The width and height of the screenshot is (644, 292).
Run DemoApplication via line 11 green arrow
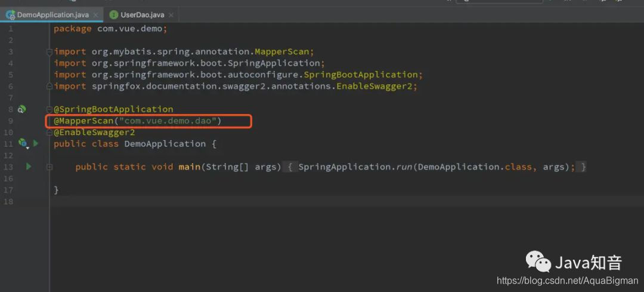pyautogui.click(x=36, y=143)
